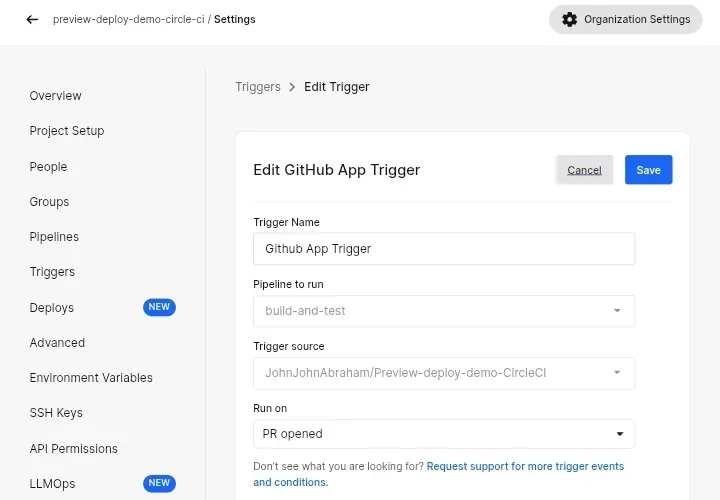Click the Trigger Name input field

(444, 249)
